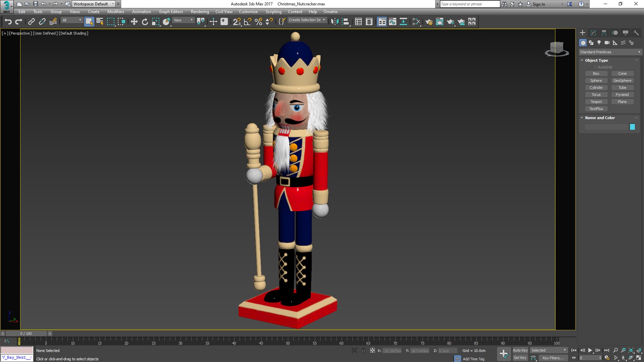Select Cameras category in Create panel

[x=607, y=43]
